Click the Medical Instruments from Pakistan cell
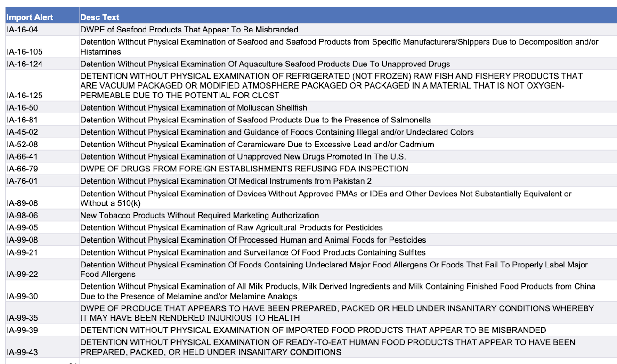The height and width of the screenshot is (364, 617). 227,181
